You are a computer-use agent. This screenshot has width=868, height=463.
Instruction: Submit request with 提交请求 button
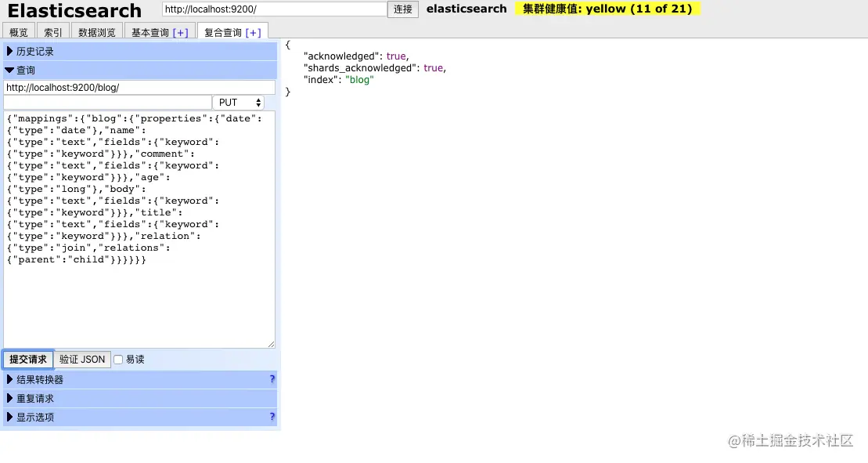coord(28,360)
